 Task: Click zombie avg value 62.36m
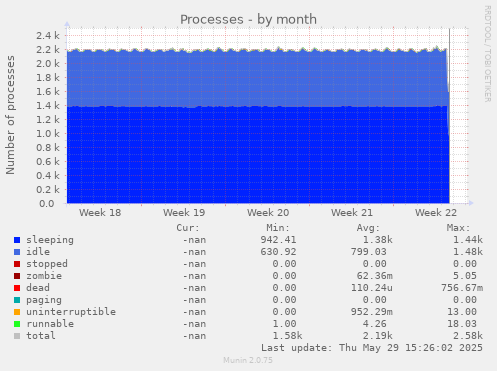375,276
